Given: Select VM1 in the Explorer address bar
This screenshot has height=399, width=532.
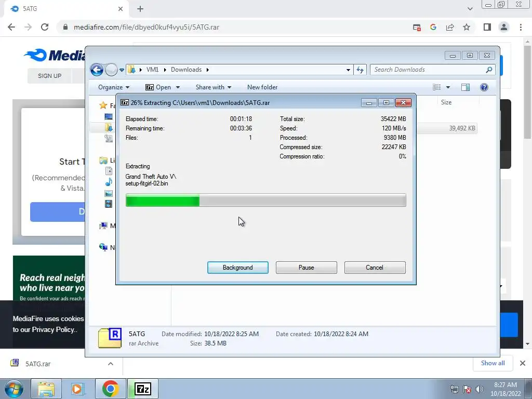Looking at the screenshot, I should pyautogui.click(x=152, y=70).
